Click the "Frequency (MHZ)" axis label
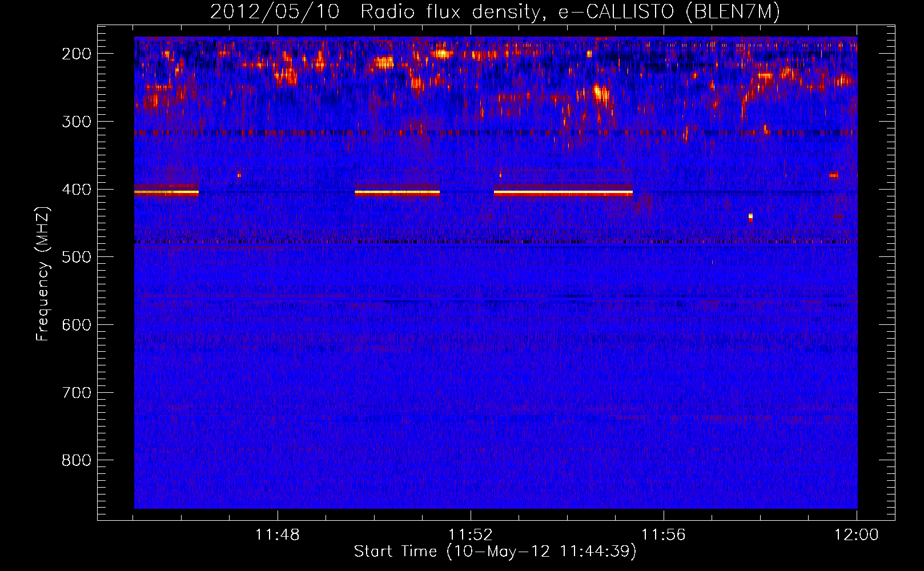 click(x=43, y=274)
